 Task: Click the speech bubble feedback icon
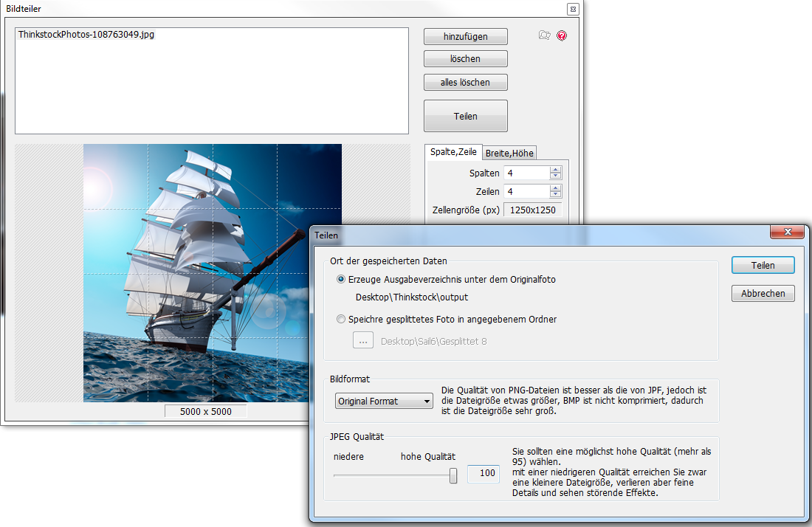(x=545, y=35)
